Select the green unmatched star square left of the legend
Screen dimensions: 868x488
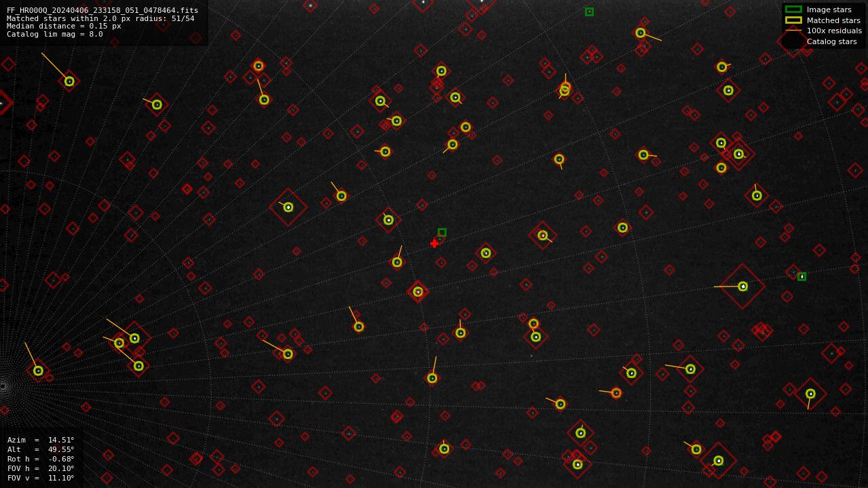(x=589, y=12)
